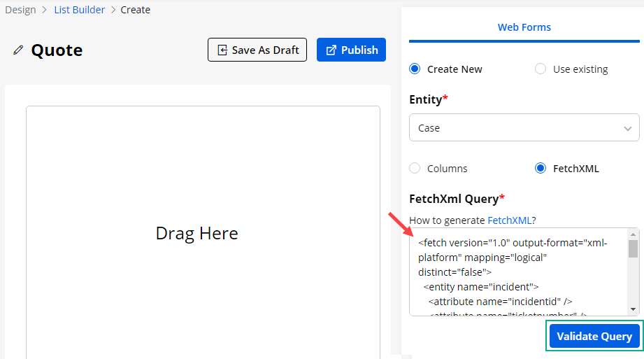Image resolution: width=644 pixels, height=359 pixels.
Task: Click the chevron arrow in Entity field
Action: point(627,128)
